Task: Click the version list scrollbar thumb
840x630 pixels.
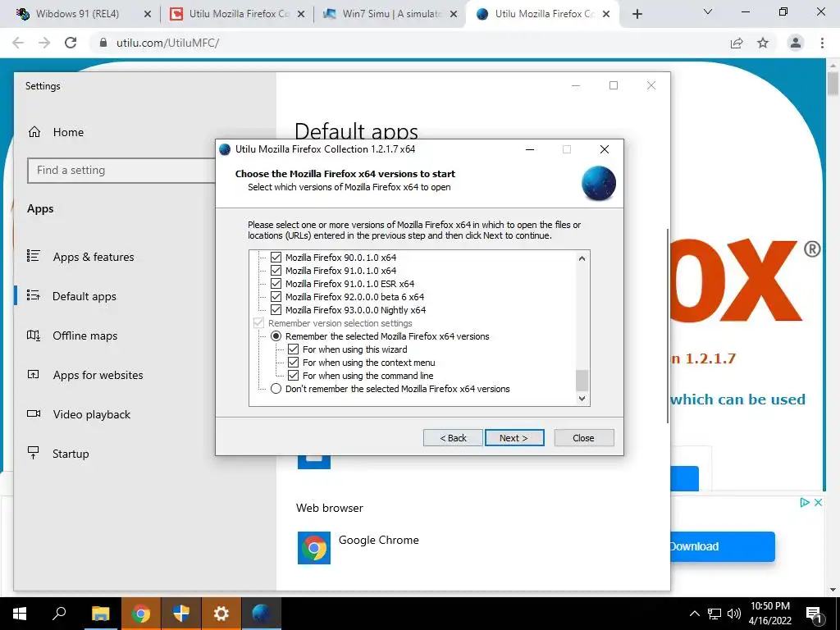Action: [x=582, y=381]
